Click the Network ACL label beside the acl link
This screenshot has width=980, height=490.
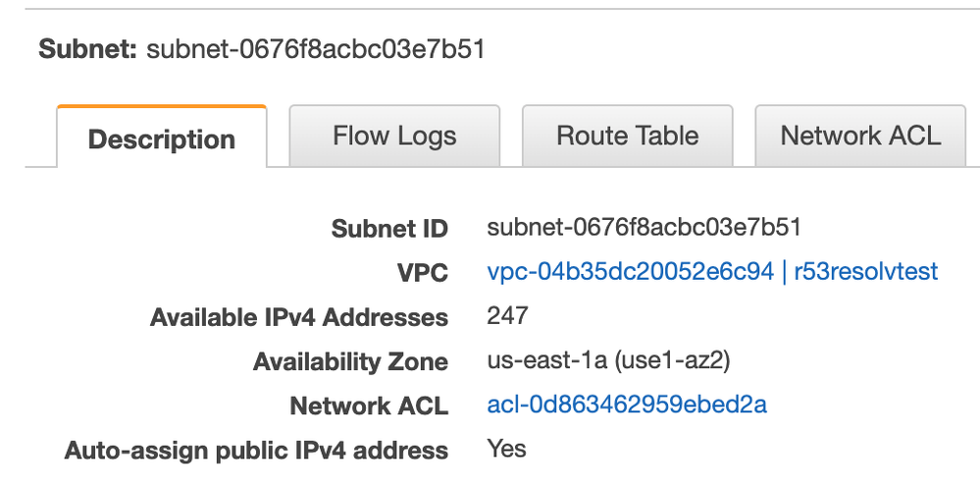click(369, 407)
